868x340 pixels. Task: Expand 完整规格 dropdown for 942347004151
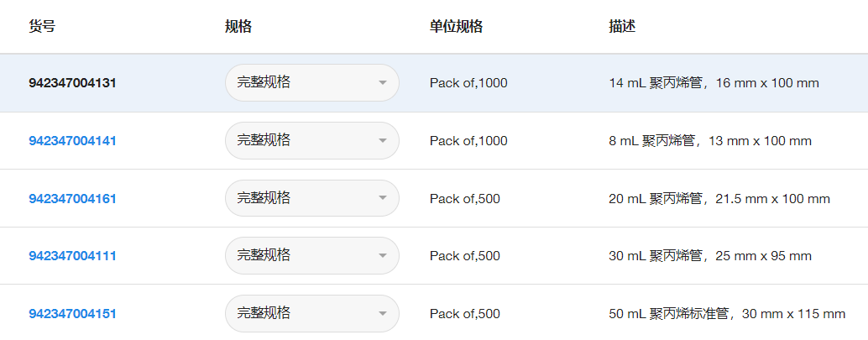(x=311, y=314)
